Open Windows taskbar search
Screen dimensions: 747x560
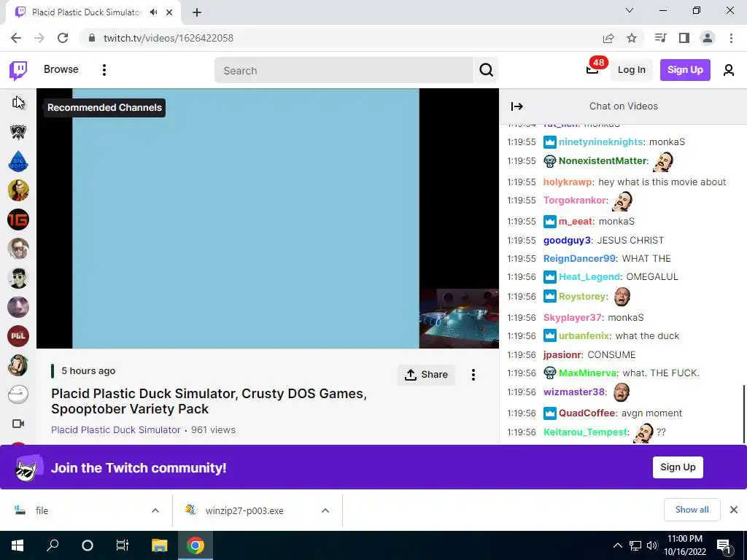[53, 545]
